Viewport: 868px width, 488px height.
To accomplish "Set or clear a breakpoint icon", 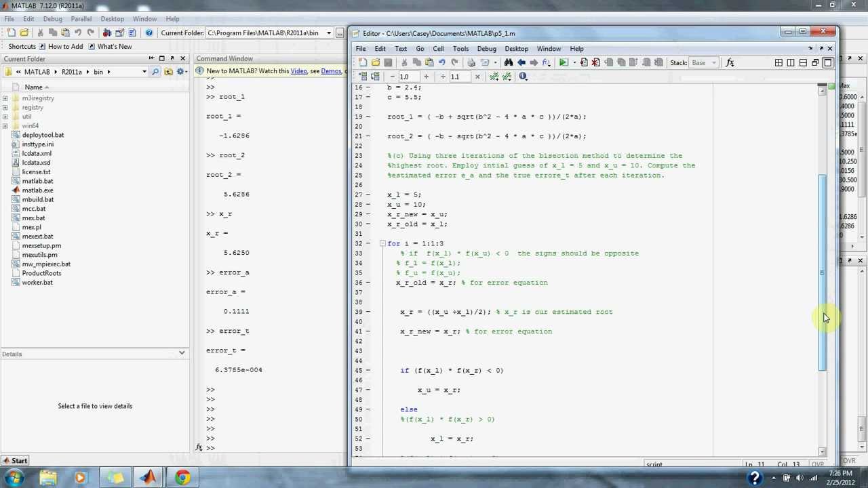I will pos(583,62).
